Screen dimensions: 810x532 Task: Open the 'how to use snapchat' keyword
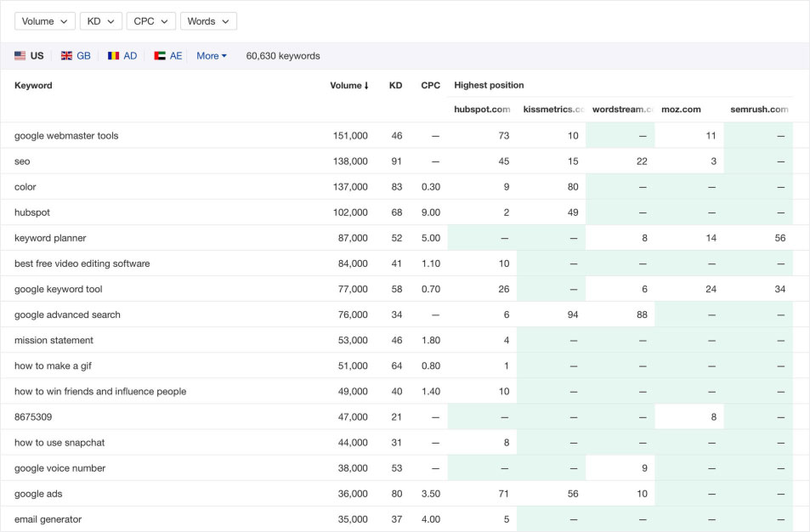(59, 443)
